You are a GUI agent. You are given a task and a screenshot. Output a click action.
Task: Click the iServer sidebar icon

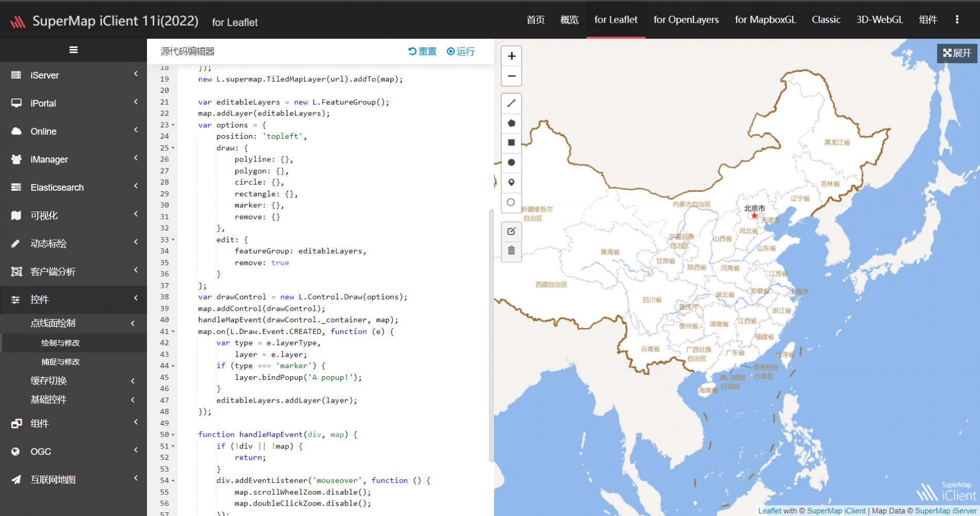click(17, 75)
